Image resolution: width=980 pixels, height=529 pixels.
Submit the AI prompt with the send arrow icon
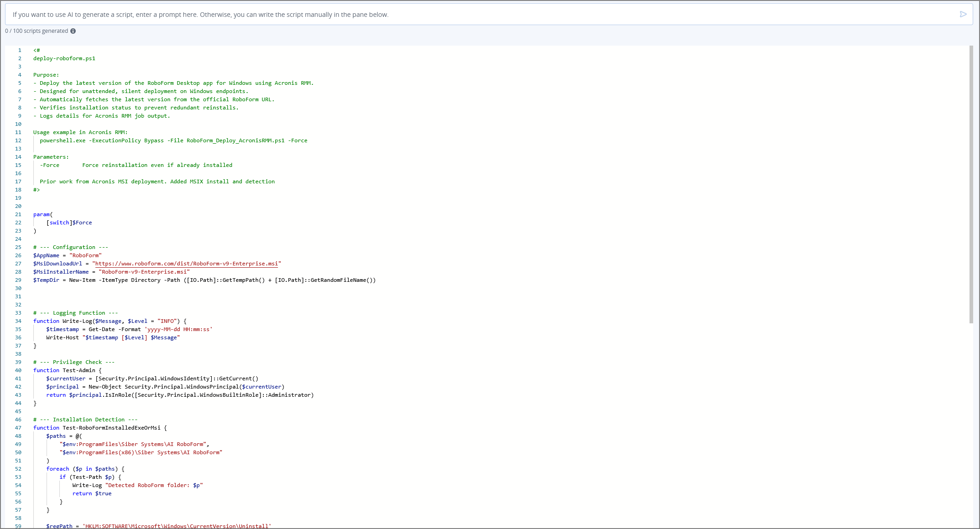(x=963, y=14)
